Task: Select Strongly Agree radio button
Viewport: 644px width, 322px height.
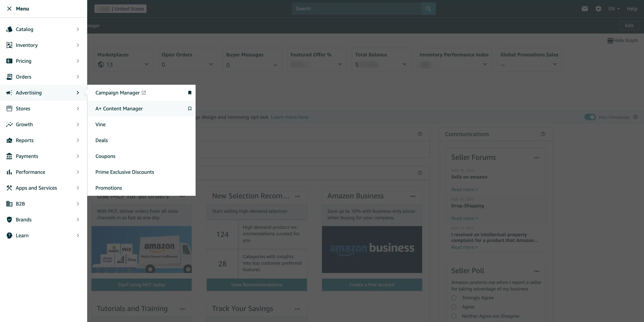Action: [x=453, y=297]
